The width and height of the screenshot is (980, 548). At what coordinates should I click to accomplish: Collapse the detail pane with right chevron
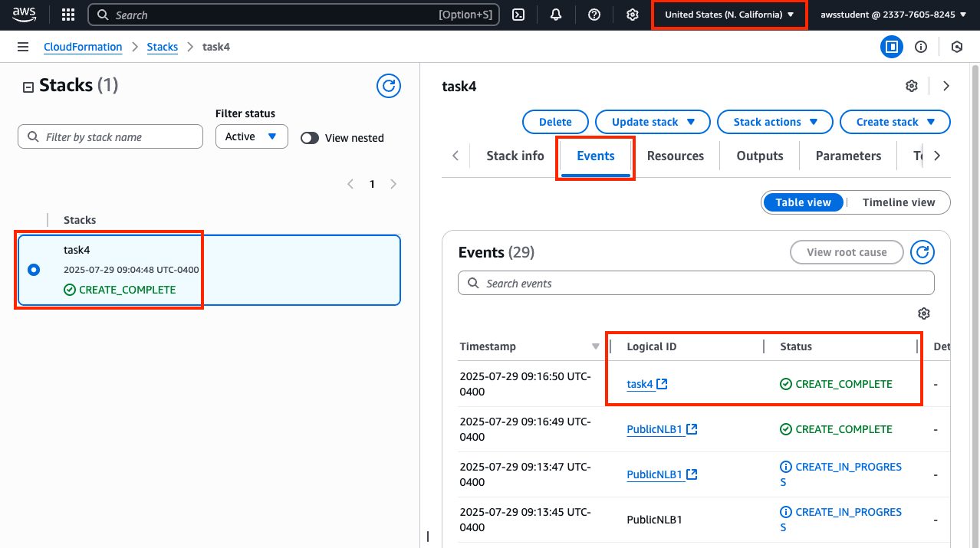point(946,86)
